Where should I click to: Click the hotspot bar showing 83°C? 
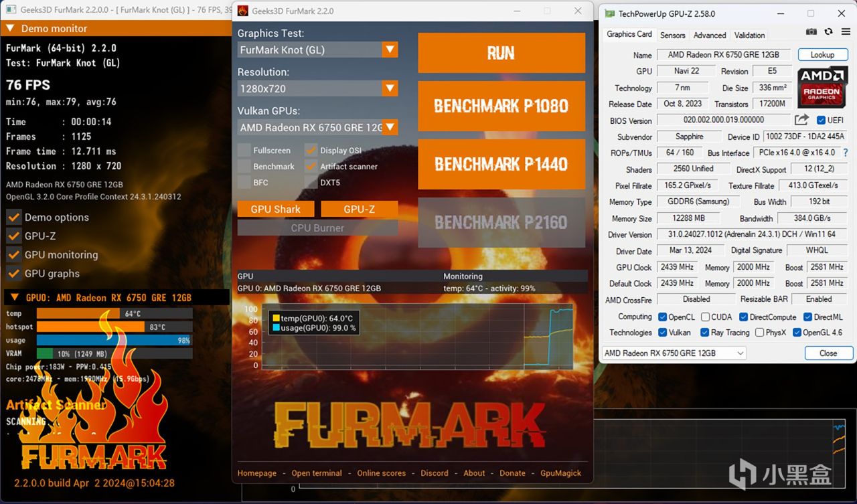[114, 327]
